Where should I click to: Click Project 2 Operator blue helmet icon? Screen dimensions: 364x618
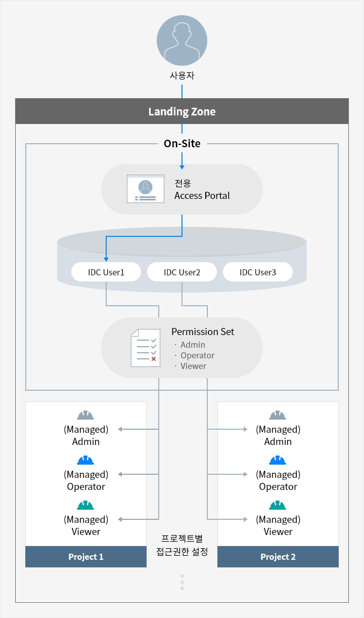278,460
